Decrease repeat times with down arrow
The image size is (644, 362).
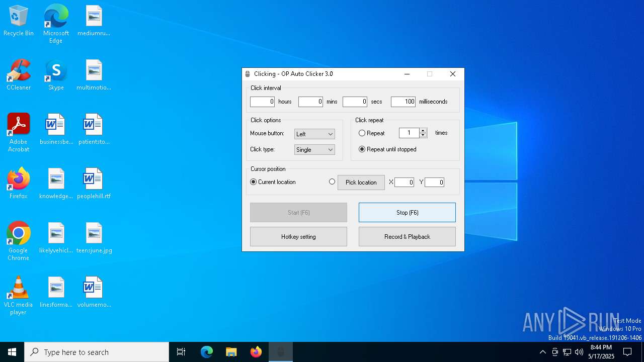[x=423, y=135]
